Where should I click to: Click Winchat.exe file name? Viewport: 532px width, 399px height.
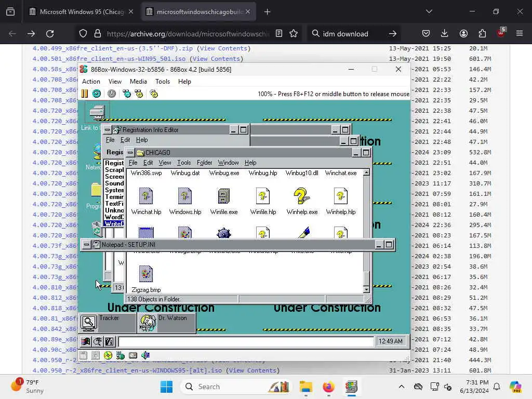[x=341, y=173]
